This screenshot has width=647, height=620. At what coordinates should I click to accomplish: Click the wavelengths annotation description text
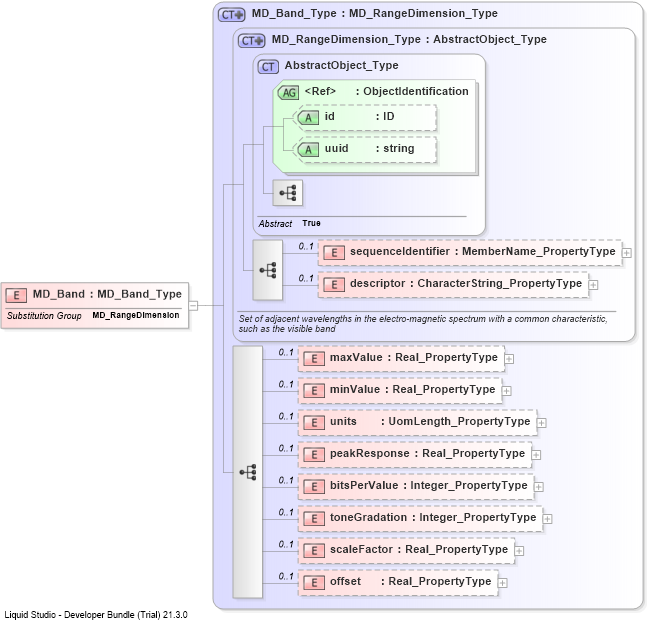[423, 324]
